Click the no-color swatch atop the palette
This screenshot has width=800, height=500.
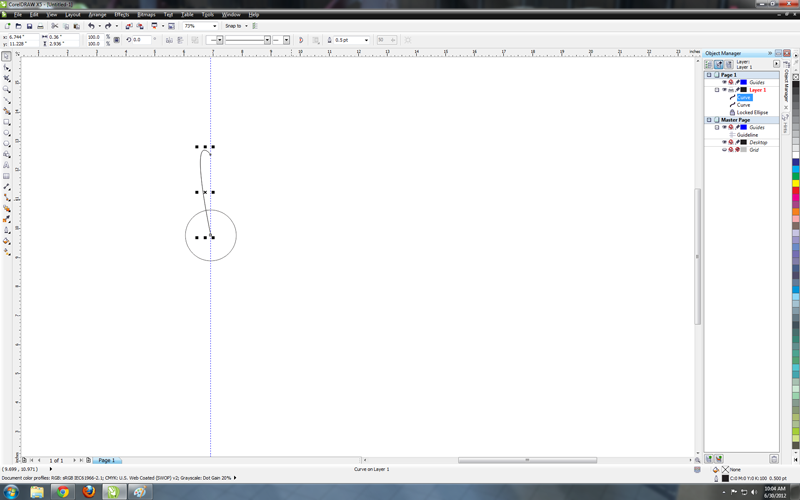coord(795,77)
